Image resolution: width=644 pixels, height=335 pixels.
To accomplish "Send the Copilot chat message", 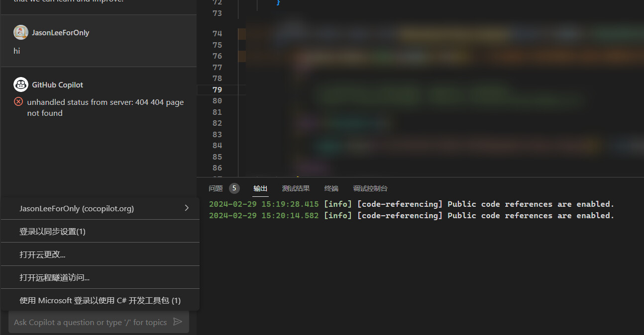I will tap(178, 322).
